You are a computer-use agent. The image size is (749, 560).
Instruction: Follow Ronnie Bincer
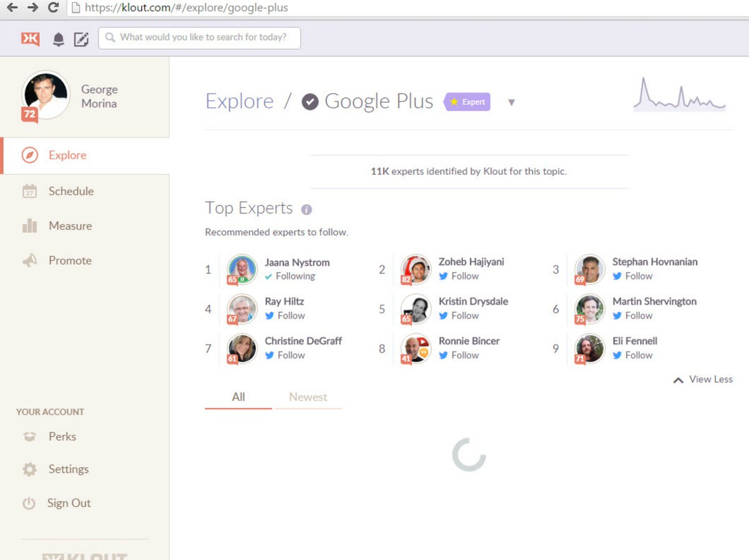click(x=459, y=355)
